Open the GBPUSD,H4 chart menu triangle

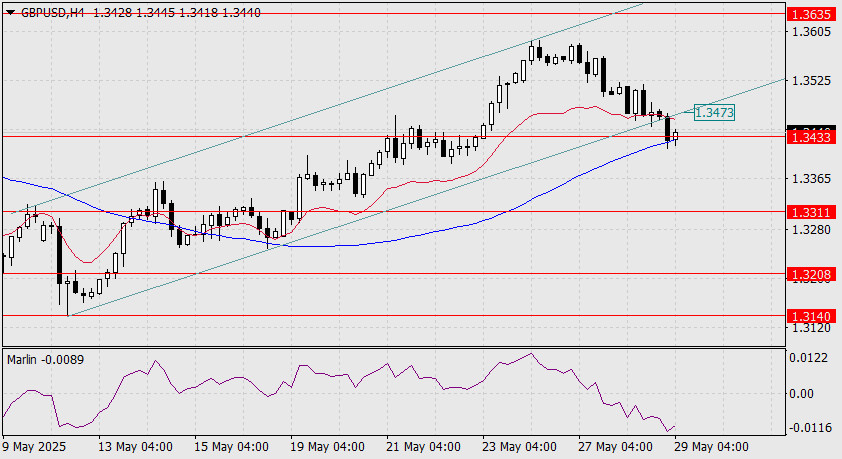[10, 12]
